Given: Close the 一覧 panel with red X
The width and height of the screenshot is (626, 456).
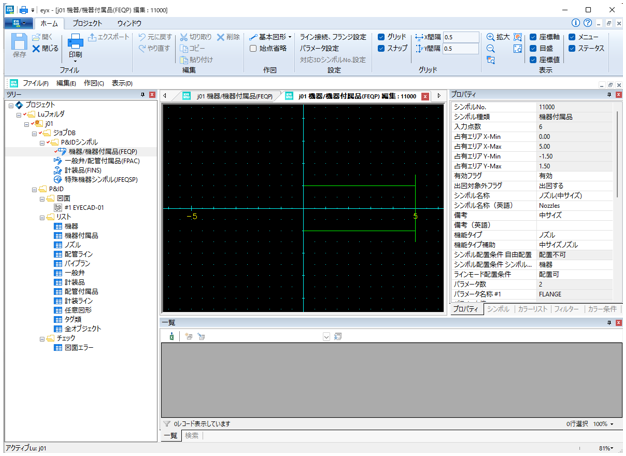Looking at the screenshot, I should [618, 323].
